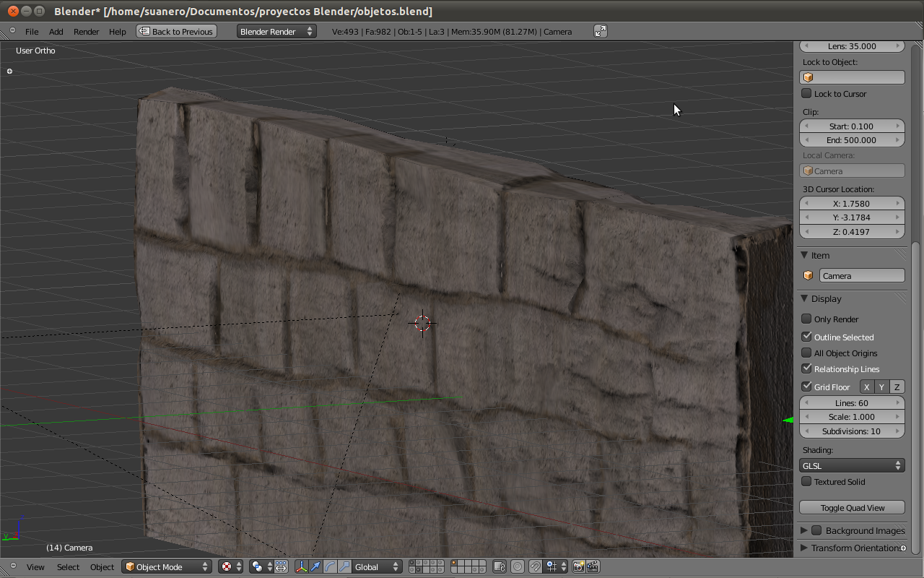
Task: Enable the translate manipulator arrow icon
Action: [x=315, y=566]
